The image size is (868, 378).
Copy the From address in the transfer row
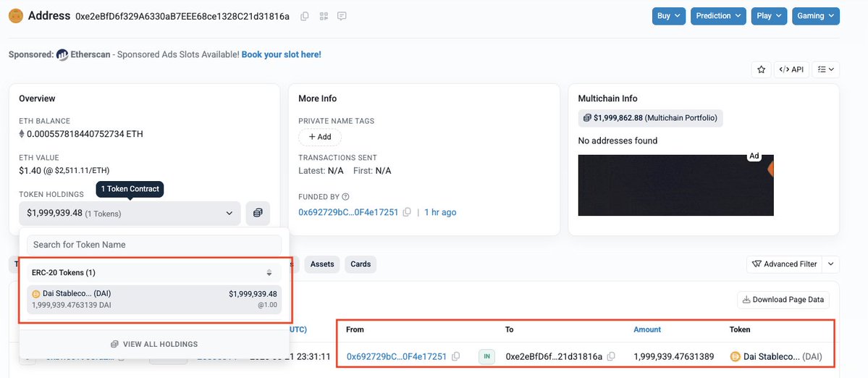point(455,356)
